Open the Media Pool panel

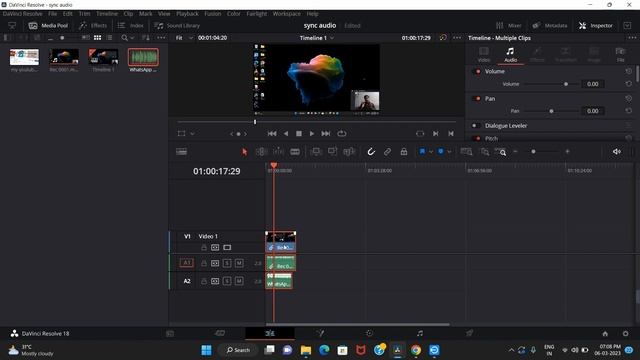[x=48, y=25]
